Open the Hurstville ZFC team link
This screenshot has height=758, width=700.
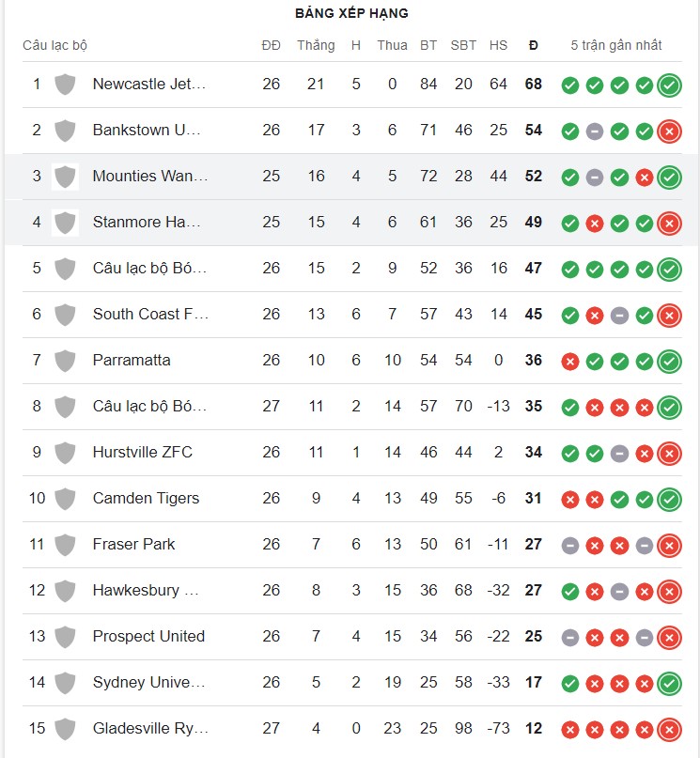click(x=142, y=452)
